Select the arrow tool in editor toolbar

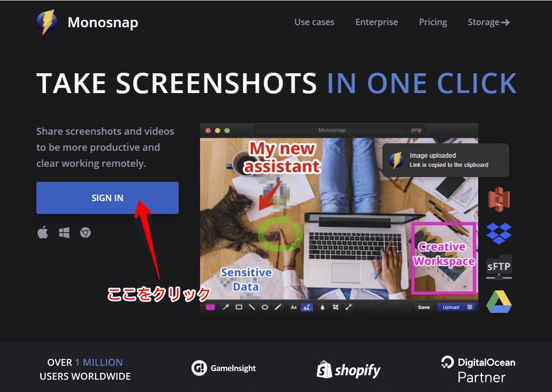226,307
